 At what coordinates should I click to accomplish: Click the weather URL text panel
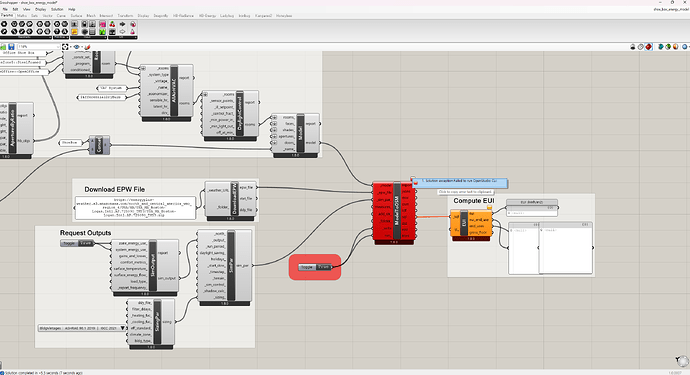pos(136,208)
